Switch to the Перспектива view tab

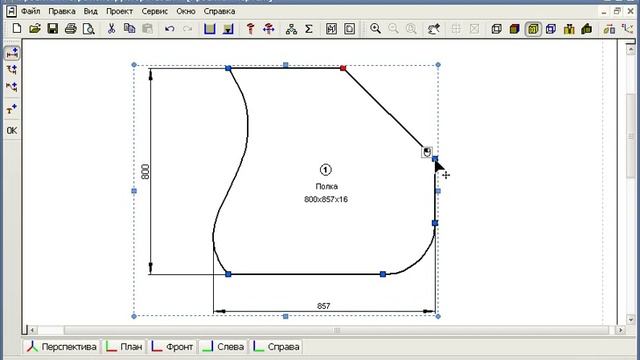pos(61,347)
